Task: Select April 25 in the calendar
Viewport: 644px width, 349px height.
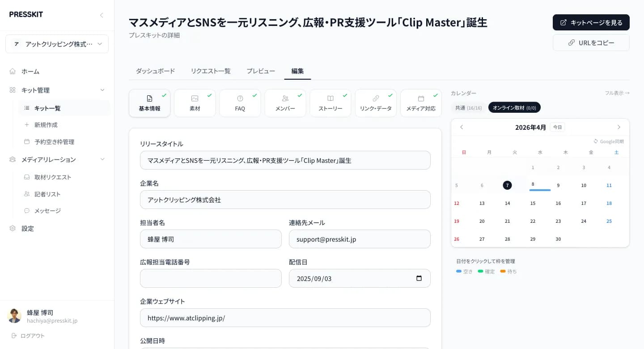Action: [609, 221]
